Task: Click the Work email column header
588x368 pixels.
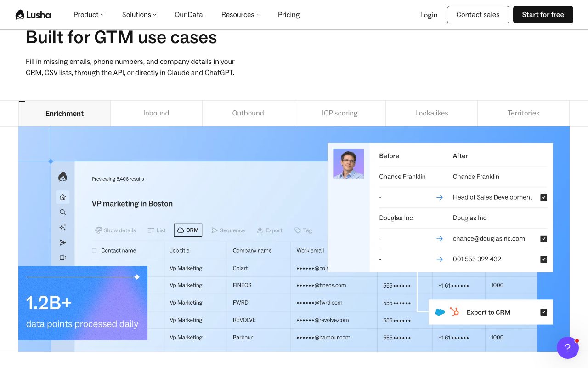Action: pos(310,251)
